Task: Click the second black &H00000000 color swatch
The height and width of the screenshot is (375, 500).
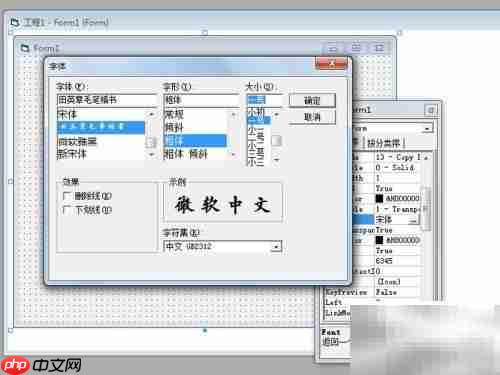Action: [379, 240]
